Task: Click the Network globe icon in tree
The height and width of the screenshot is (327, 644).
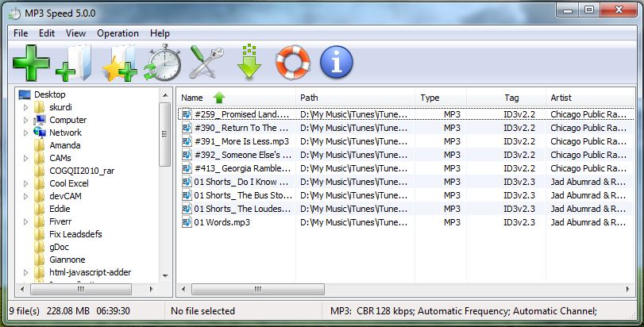Action: click(x=40, y=132)
